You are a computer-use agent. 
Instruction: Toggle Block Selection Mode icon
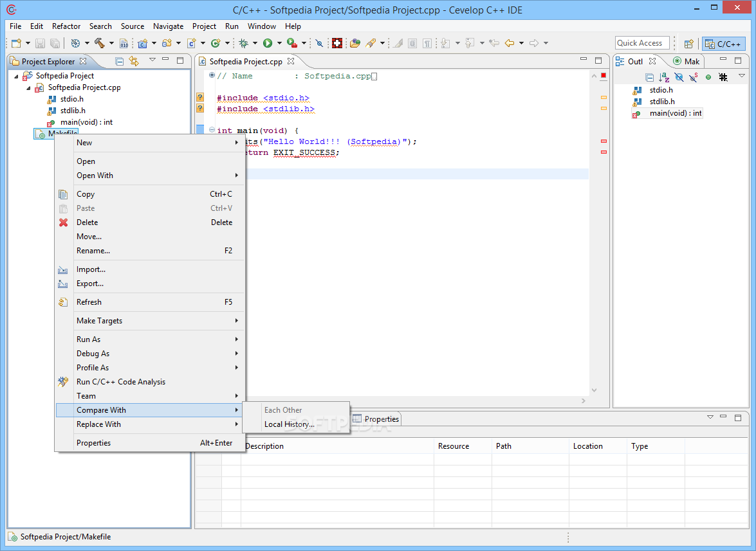point(412,43)
